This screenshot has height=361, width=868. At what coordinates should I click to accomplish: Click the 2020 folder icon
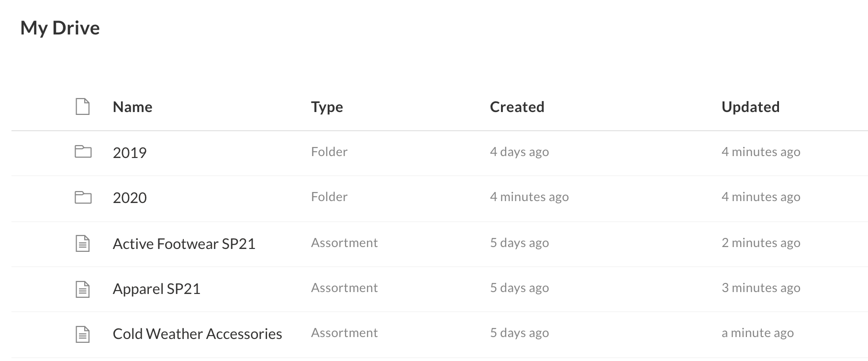(83, 197)
